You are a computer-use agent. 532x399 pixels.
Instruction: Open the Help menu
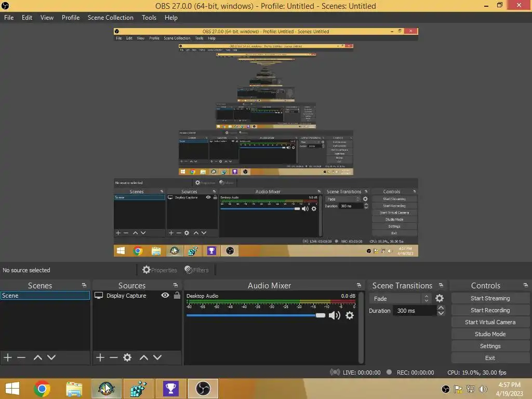click(171, 18)
